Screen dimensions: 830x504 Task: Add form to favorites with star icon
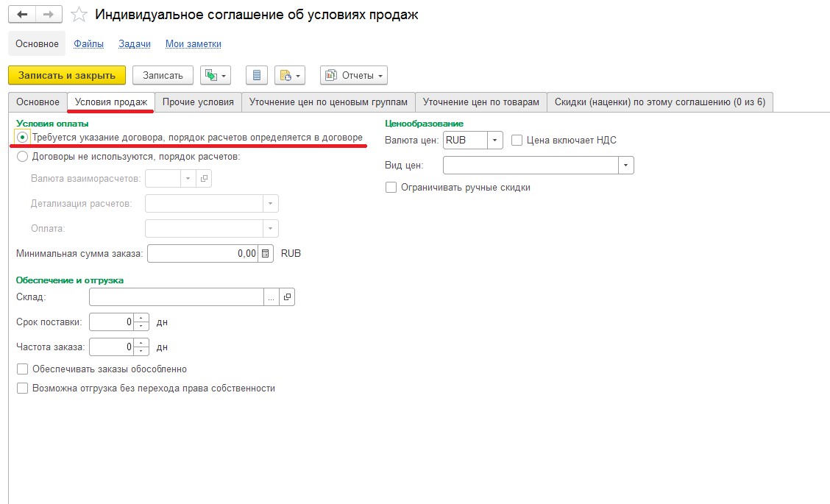click(79, 15)
